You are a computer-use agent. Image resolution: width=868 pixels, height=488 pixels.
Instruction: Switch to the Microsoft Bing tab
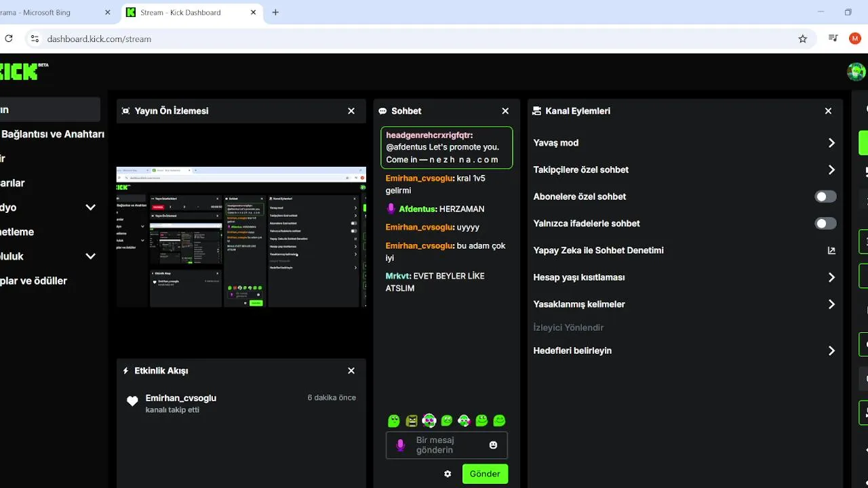point(47,12)
